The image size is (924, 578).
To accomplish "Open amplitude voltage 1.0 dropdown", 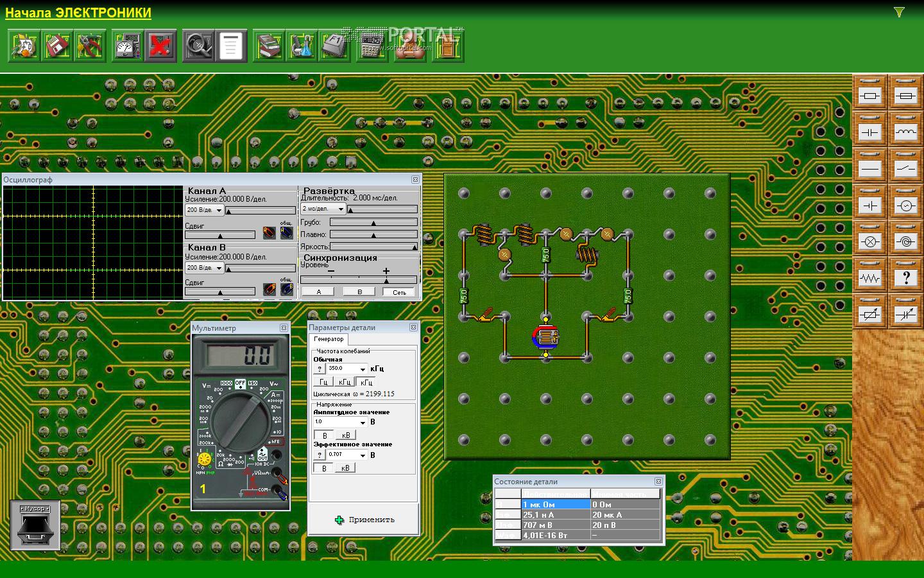I will point(340,422).
